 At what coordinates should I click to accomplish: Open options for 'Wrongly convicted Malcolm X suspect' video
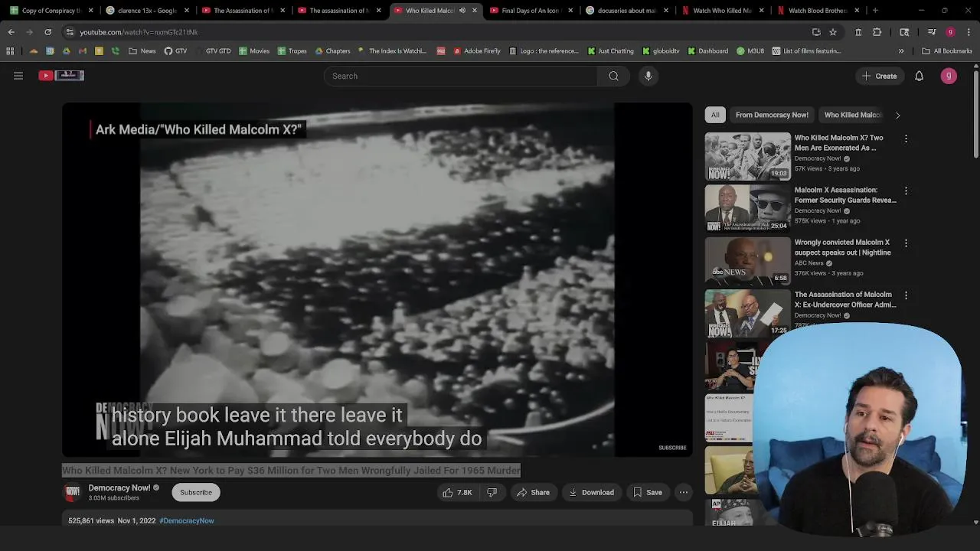tap(906, 243)
